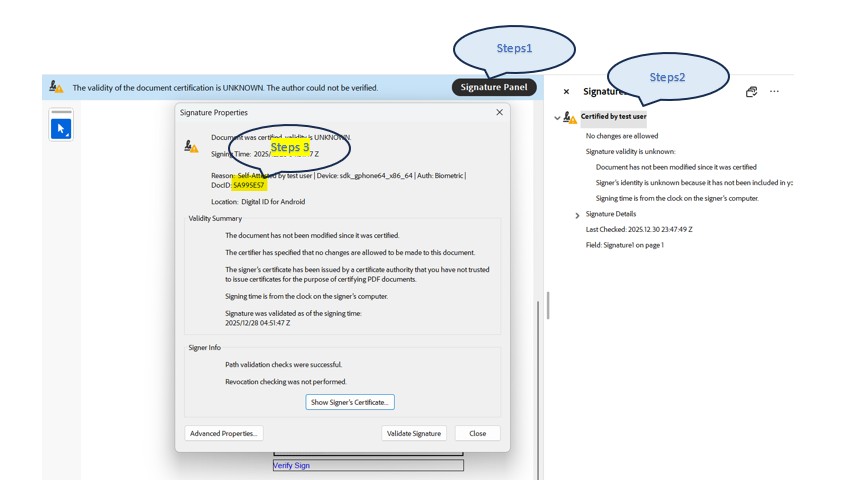This screenshot has width=851, height=480.
Task: Select 'Last Checked: 2025.12.30' row
Action: coord(639,229)
